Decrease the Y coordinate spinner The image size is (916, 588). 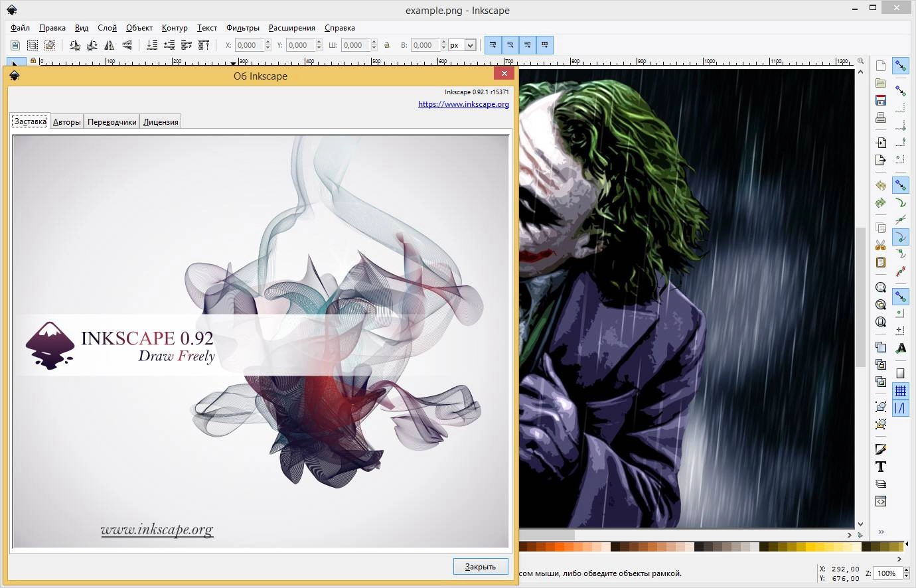(x=320, y=48)
